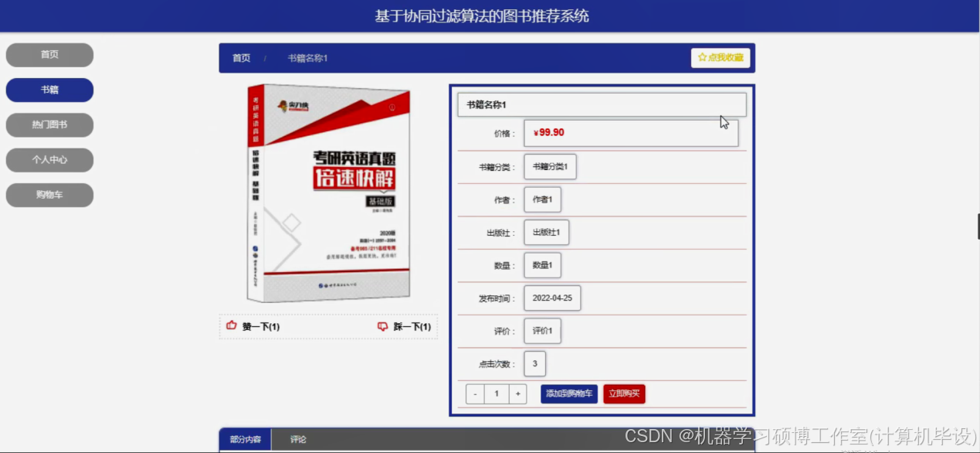Open the 首页 sidebar menu item
Image resolution: width=980 pixels, height=453 pixels.
pyautogui.click(x=49, y=55)
